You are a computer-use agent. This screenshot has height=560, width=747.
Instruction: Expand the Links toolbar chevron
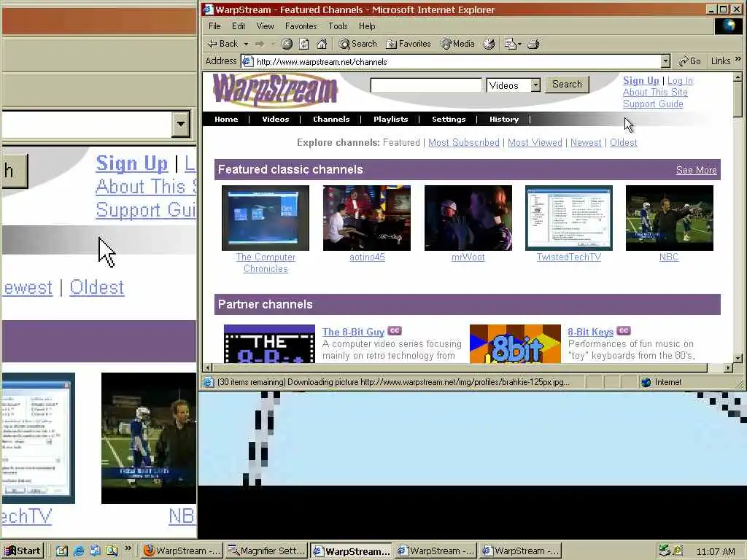coord(738,59)
